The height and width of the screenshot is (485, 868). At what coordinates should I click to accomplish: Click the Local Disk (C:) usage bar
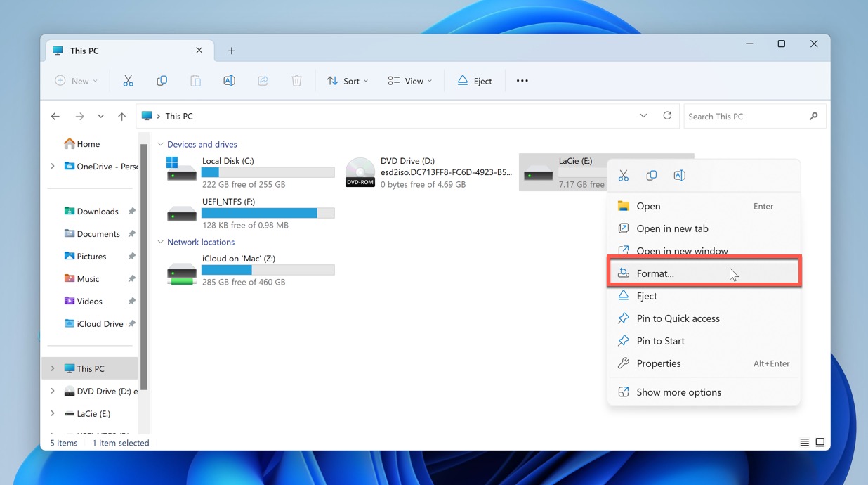tap(268, 173)
